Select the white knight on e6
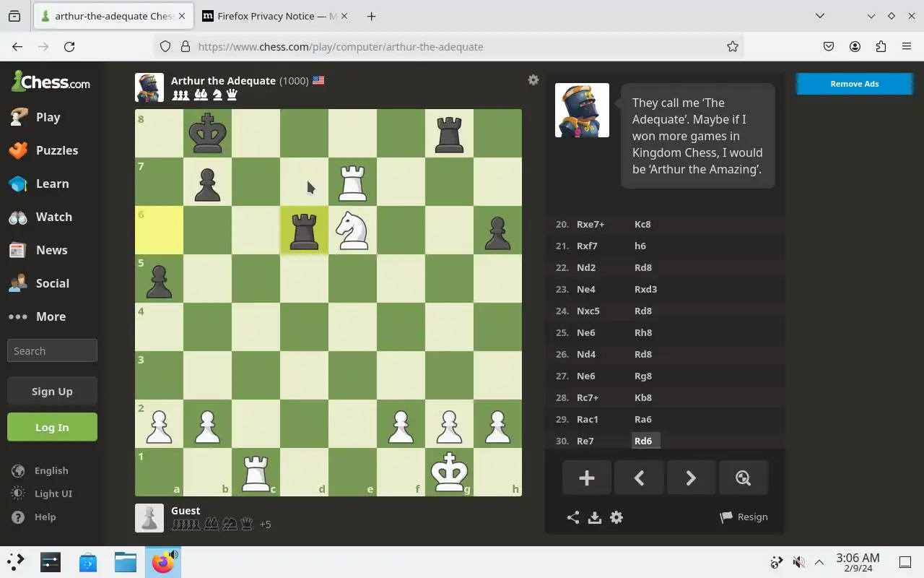Image resolution: width=924 pixels, height=578 pixels. (x=352, y=230)
